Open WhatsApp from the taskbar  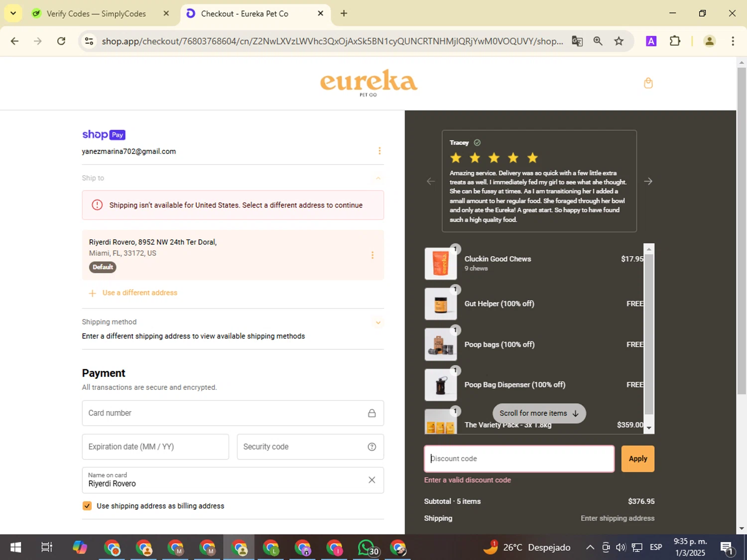click(368, 548)
